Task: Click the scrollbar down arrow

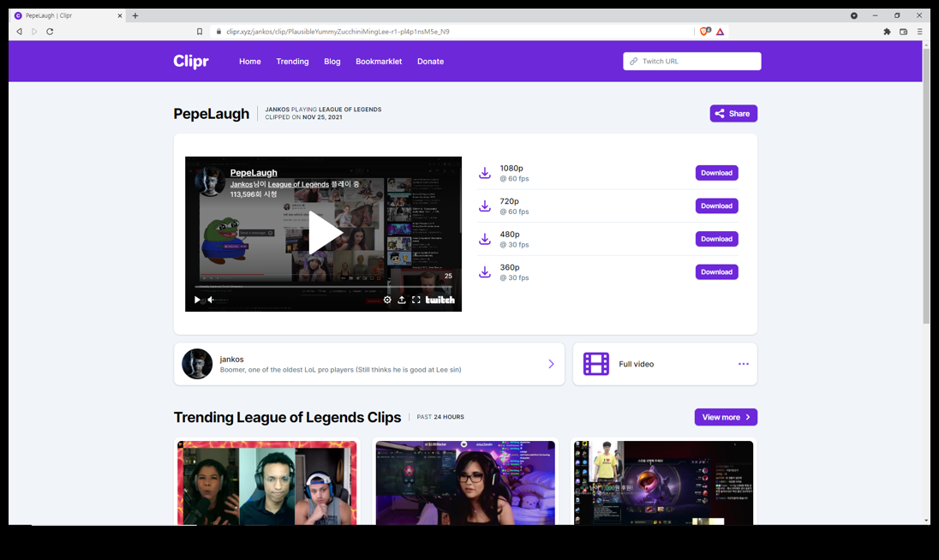Action: pos(926,521)
